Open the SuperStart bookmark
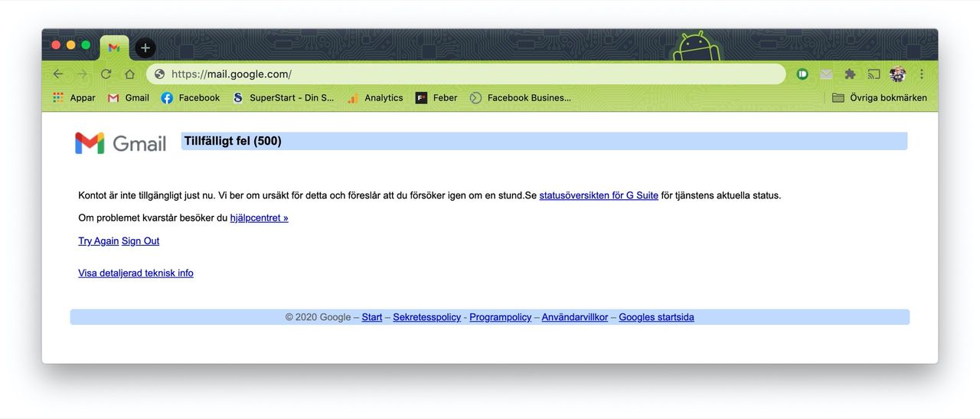This screenshot has height=419, width=980. (x=283, y=98)
